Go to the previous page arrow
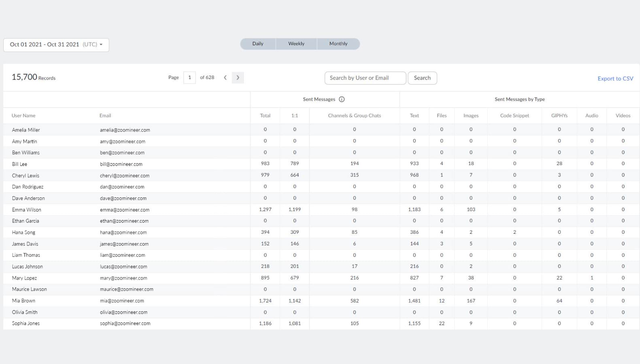Image resolution: width=640 pixels, height=364 pixels. coord(225,78)
